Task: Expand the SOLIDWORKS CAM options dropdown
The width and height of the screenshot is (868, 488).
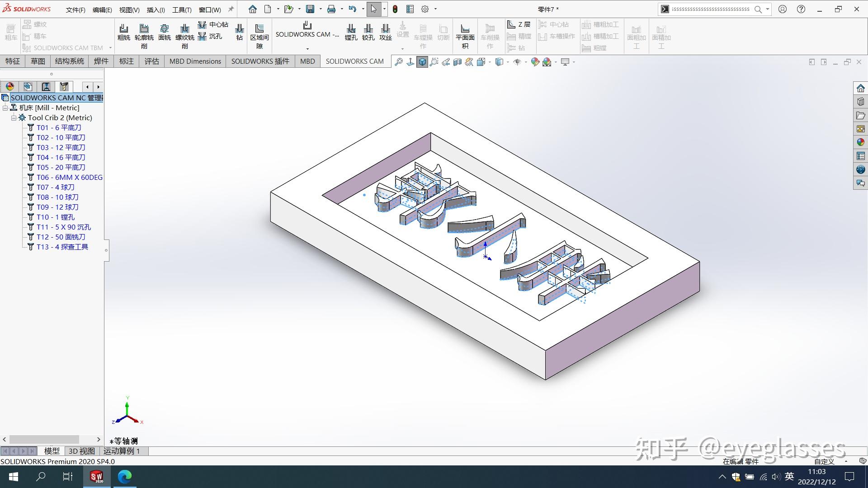Action: [x=307, y=48]
